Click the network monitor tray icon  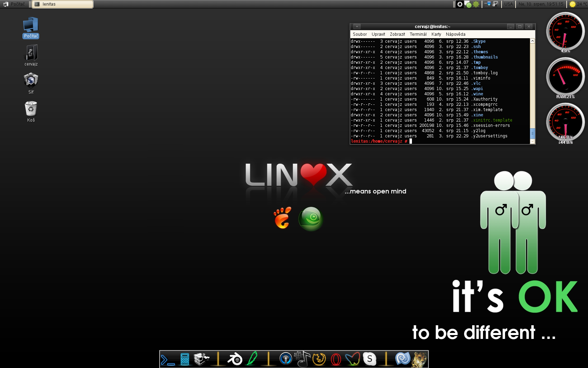(488, 4)
